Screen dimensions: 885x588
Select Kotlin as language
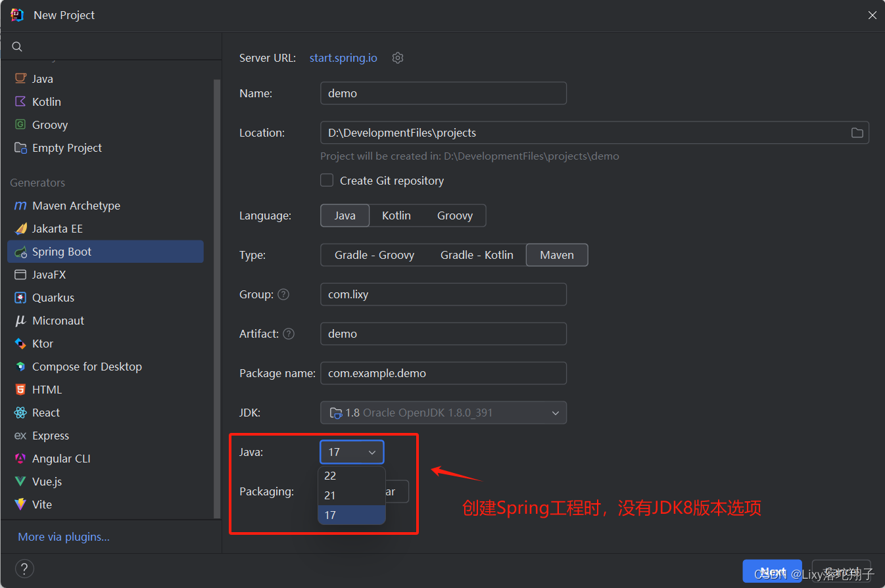[396, 215]
